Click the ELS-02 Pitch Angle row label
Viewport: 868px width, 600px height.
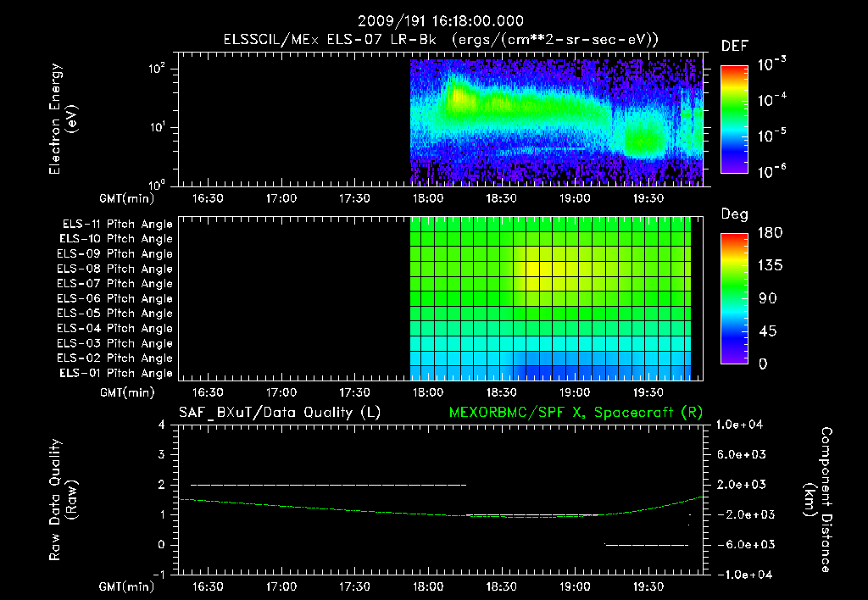pos(115,358)
